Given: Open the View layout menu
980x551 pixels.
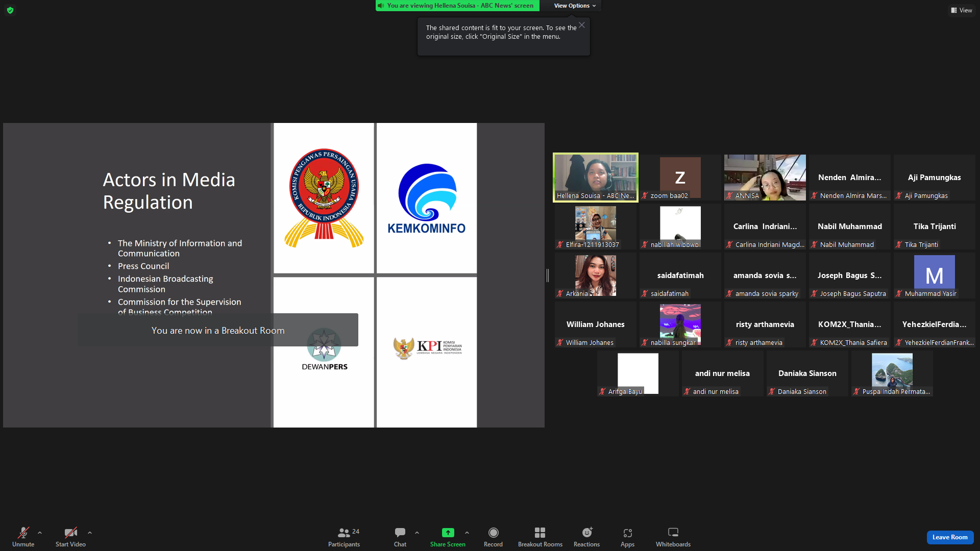Looking at the screenshot, I should [x=962, y=10].
